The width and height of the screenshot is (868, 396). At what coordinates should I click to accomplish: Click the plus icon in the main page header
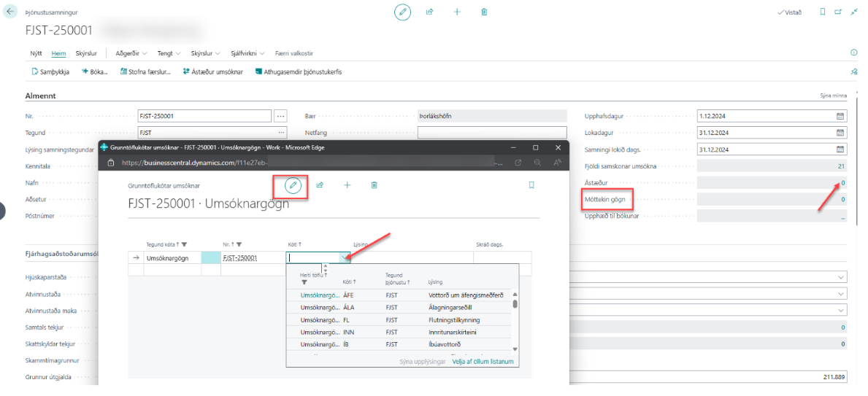click(x=457, y=12)
